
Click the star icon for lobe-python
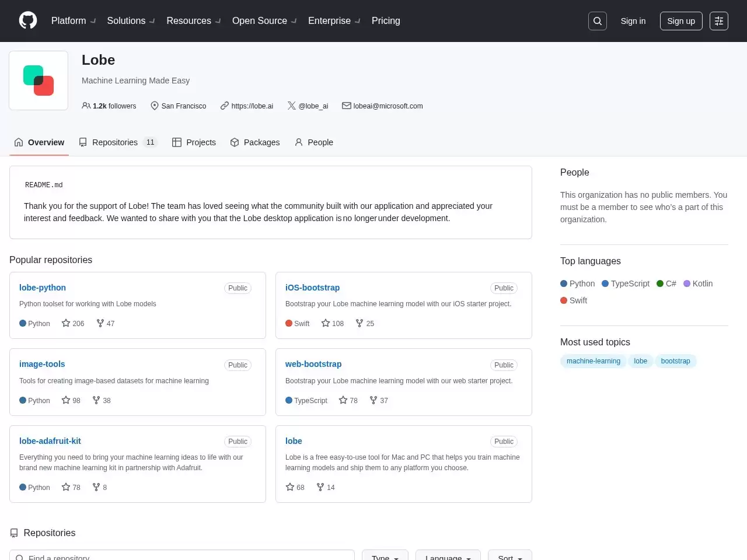point(66,323)
